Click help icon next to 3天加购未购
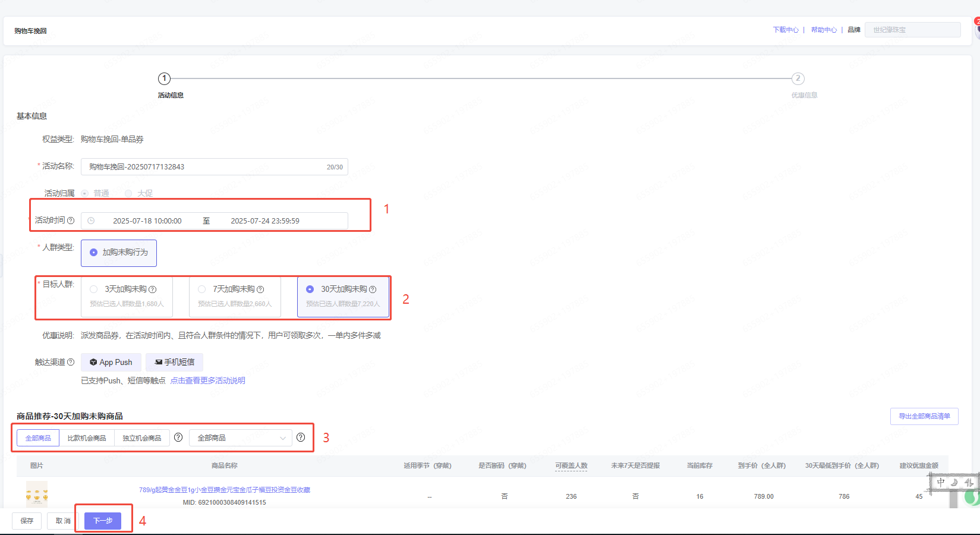This screenshot has width=980, height=535. click(x=153, y=289)
